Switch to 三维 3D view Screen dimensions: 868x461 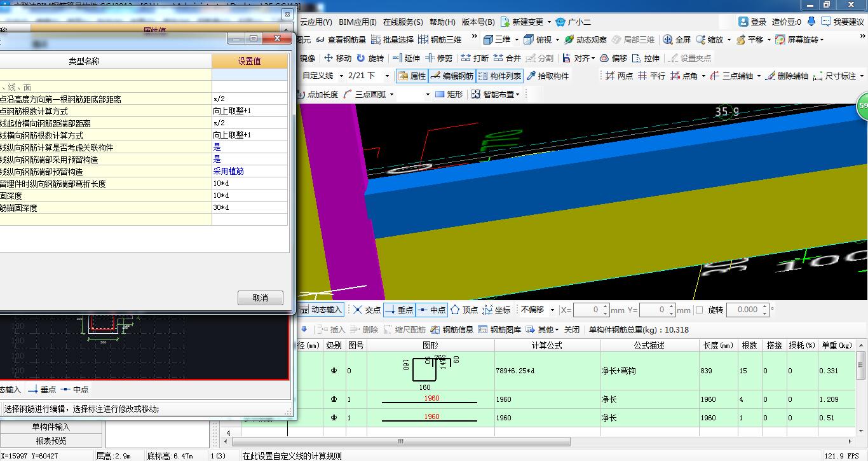pyautogui.click(x=497, y=39)
